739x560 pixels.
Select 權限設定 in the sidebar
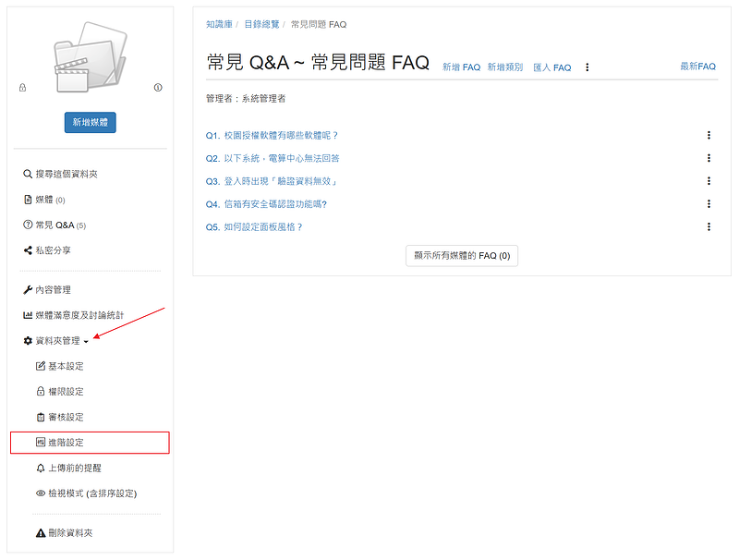click(x=65, y=392)
